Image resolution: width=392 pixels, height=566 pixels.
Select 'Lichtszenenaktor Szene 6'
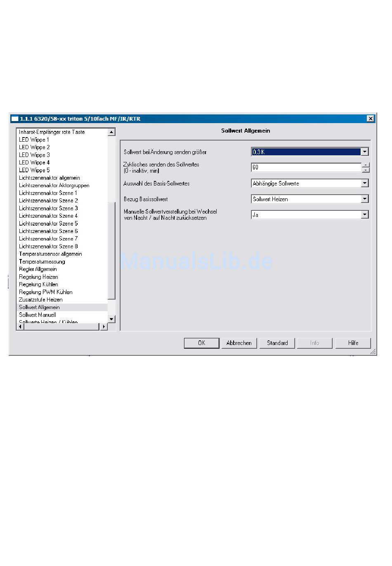click(x=48, y=231)
